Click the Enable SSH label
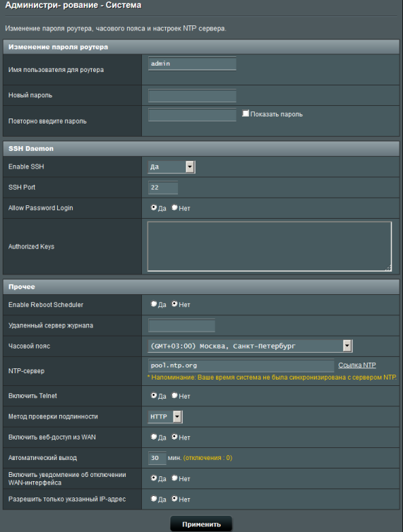Viewport: 403px width, 532px height. pos(26,167)
